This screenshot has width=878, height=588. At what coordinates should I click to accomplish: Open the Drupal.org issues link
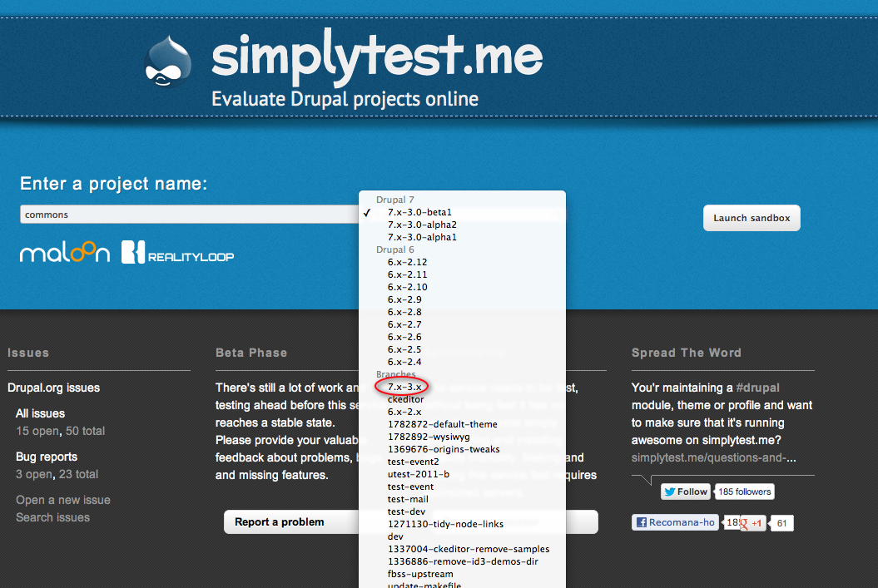(54, 388)
